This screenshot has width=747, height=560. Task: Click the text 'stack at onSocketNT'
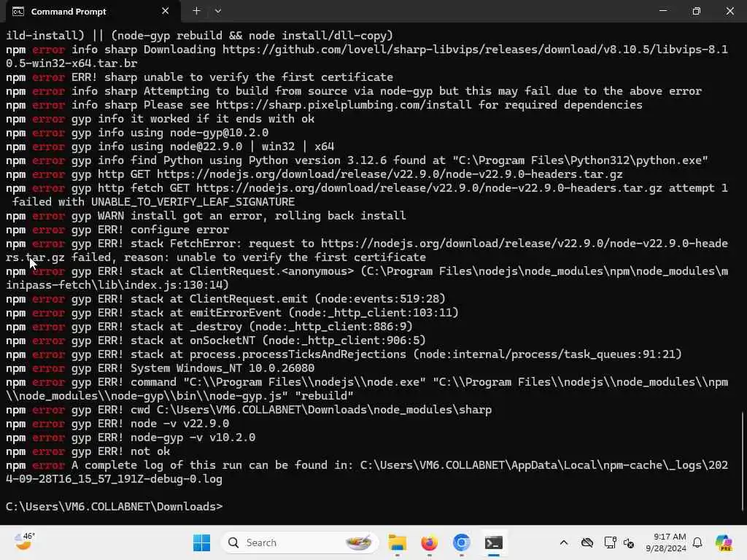(x=193, y=341)
